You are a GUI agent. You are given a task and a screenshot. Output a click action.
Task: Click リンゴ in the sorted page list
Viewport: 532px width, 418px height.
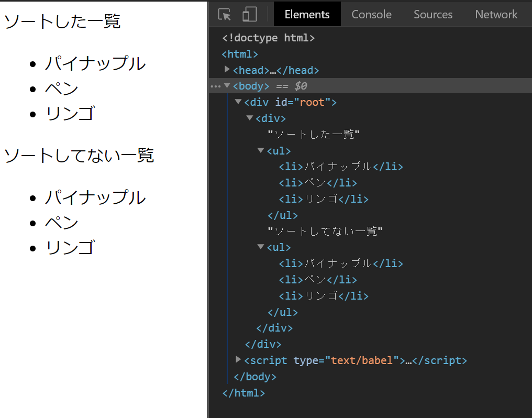(x=70, y=114)
